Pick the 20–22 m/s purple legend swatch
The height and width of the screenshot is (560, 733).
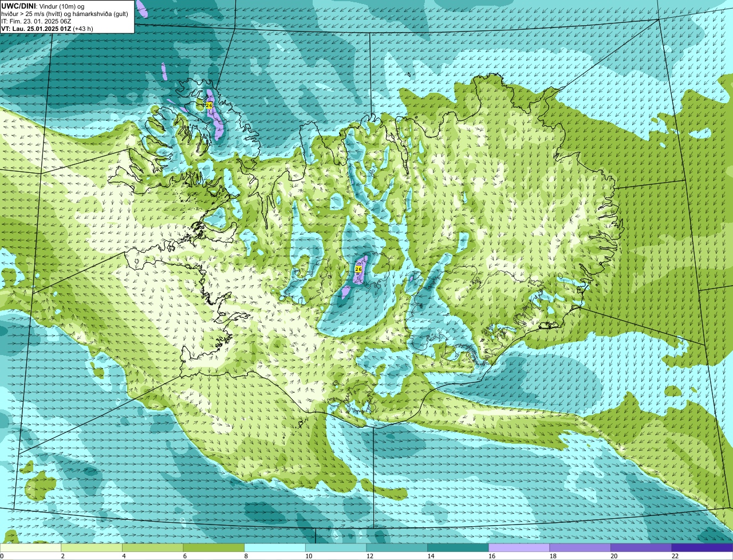tap(641, 547)
